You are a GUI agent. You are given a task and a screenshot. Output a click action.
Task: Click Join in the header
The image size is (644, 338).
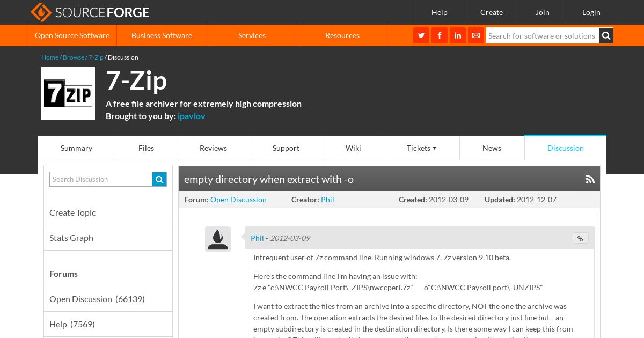click(x=543, y=12)
